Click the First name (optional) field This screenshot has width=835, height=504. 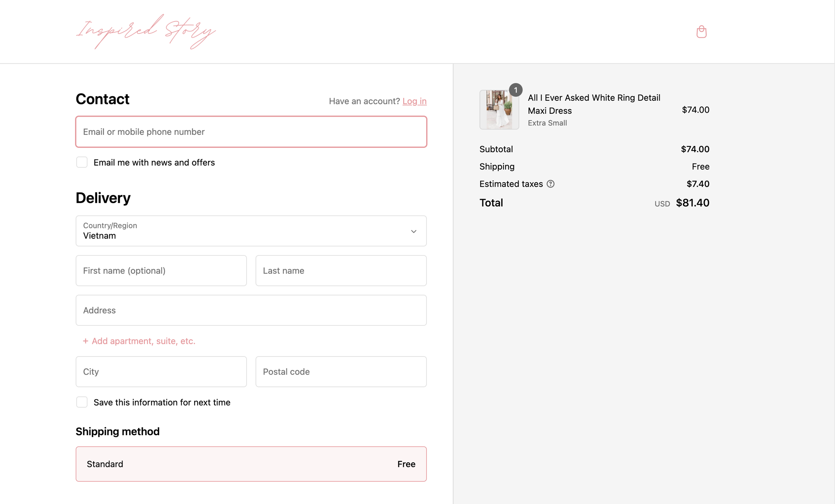point(161,271)
